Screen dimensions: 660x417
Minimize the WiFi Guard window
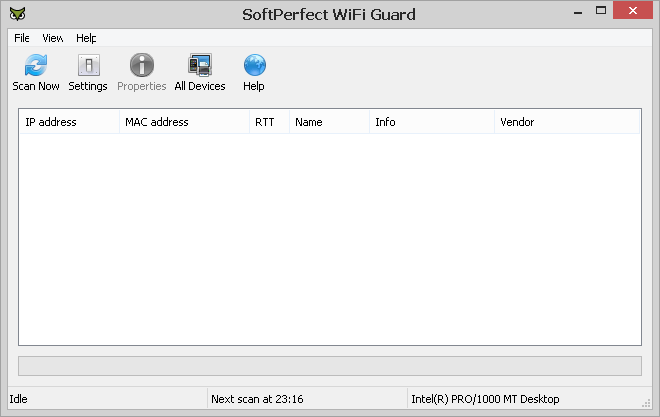click(578, 12)
